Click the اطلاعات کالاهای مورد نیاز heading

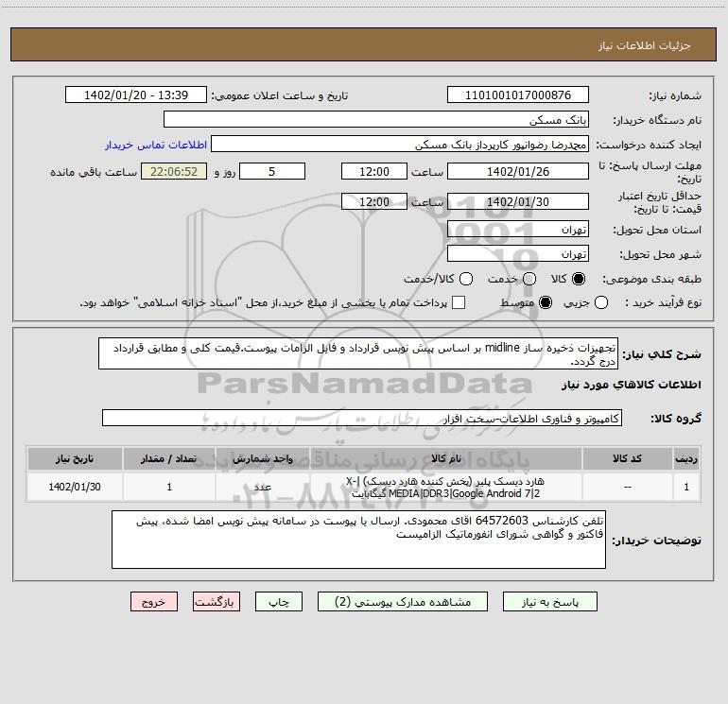pyautogui.click(x=632, y=385)
